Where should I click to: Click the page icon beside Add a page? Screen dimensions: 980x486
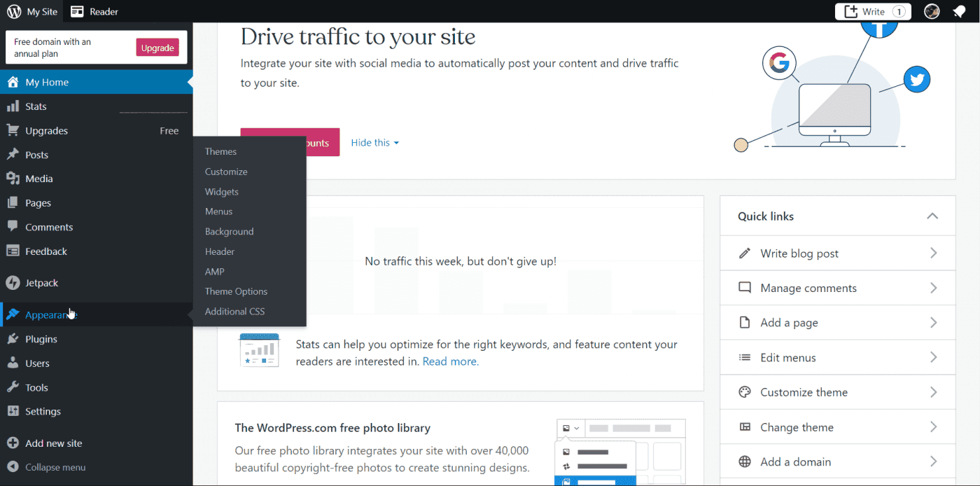745,323
